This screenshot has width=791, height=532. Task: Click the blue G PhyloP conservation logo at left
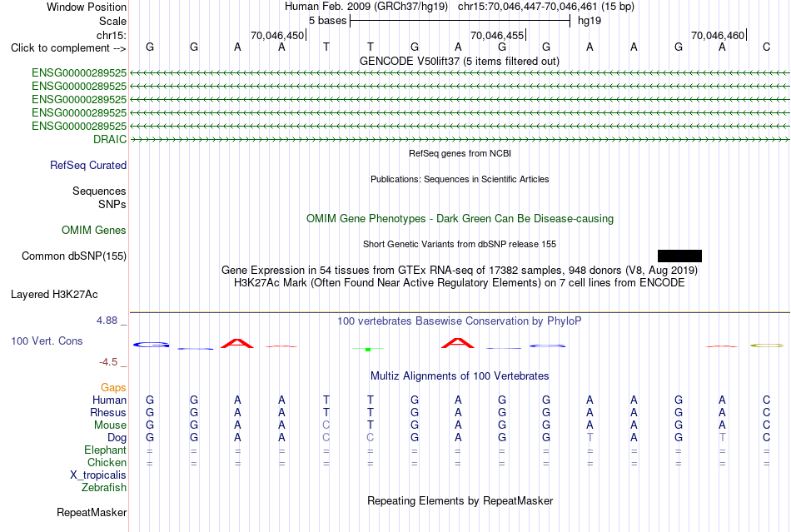(x=151, y=345)
